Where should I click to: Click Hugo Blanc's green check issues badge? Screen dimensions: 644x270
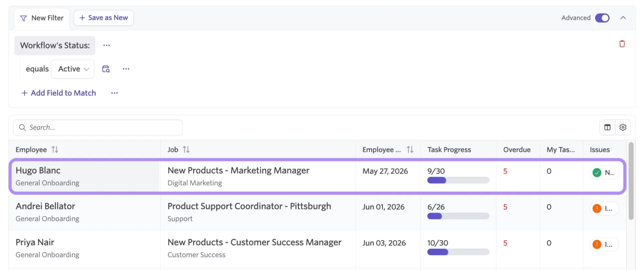pyautogui.click(x=604, y=173)
